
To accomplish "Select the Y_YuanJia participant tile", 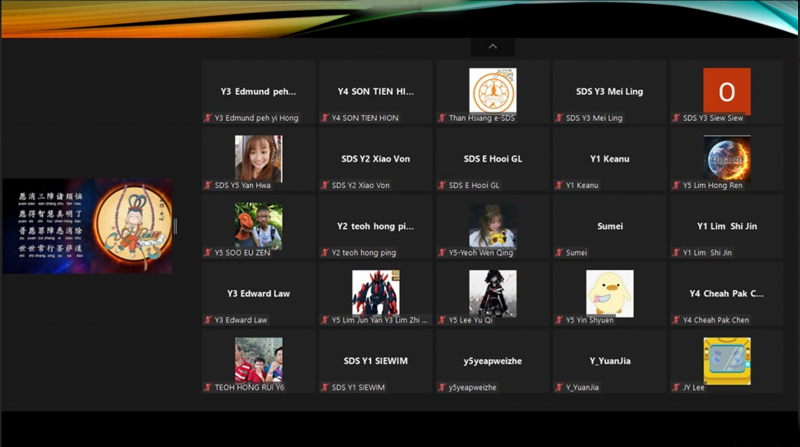I will (x=609, y=361).
